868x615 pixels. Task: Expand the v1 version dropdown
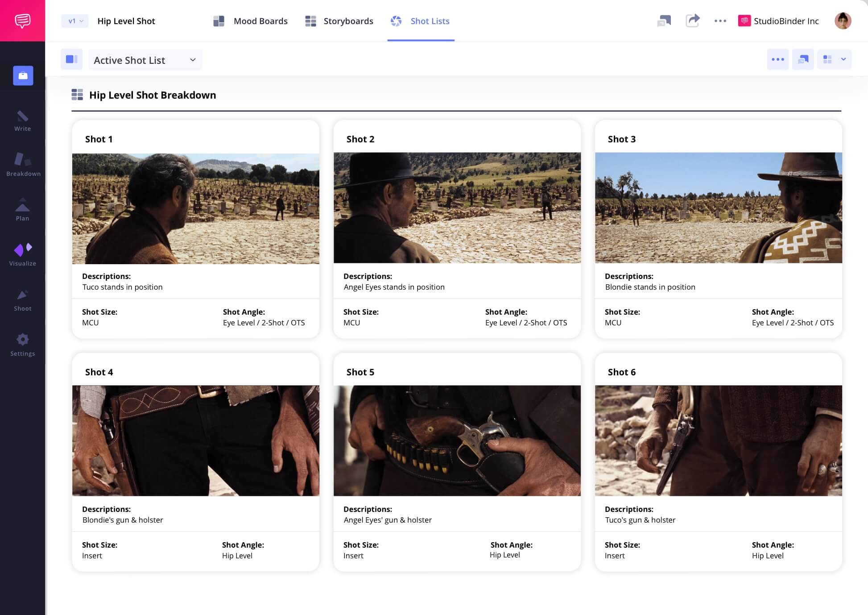(75, 21)
